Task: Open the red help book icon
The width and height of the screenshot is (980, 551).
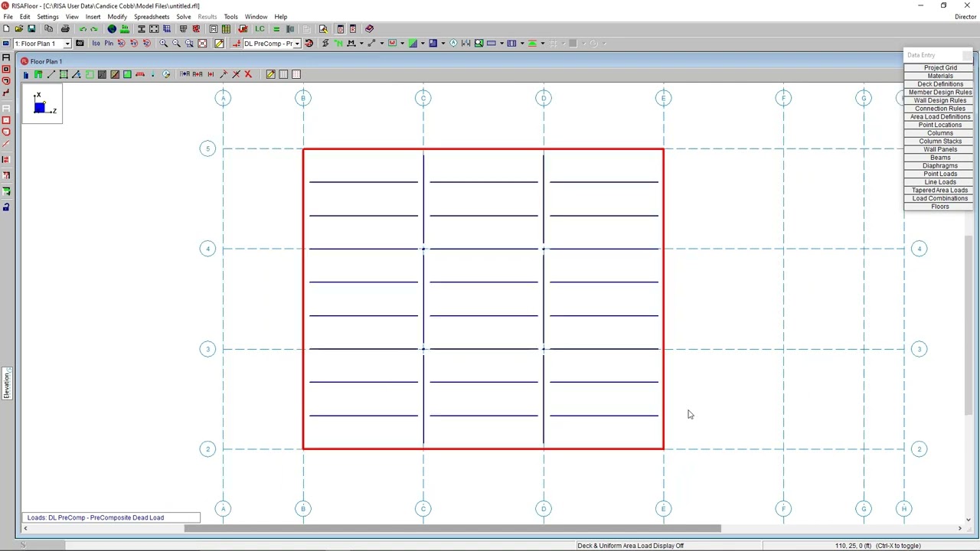Action: (369, 29)
